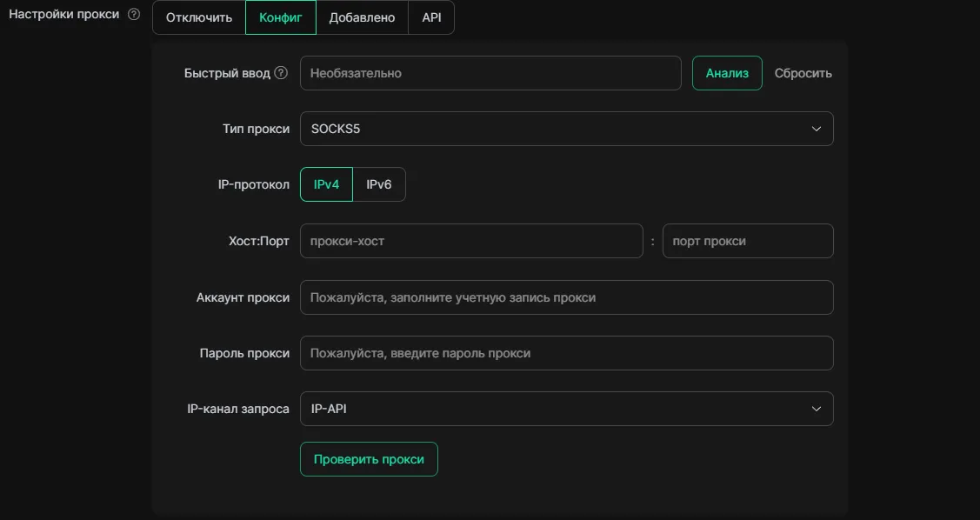Open the Добавлено tab
This screenshot has height=520, width=980.
pyautogui.click(x=362, y=17)
